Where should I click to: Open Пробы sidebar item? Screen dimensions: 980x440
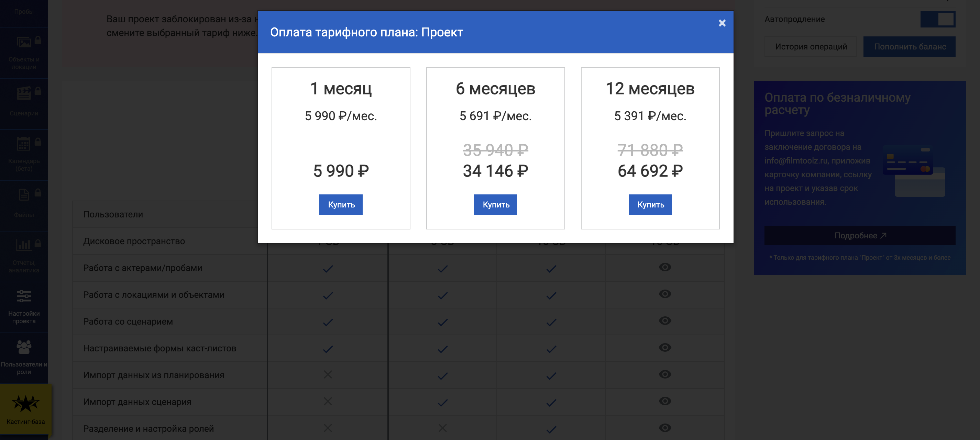[24, 11]
